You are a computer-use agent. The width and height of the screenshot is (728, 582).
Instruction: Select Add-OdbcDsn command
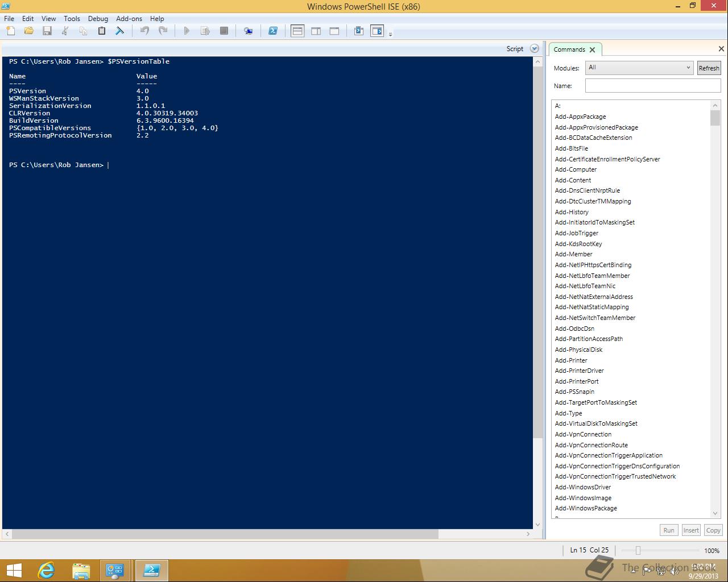point(574,329)
